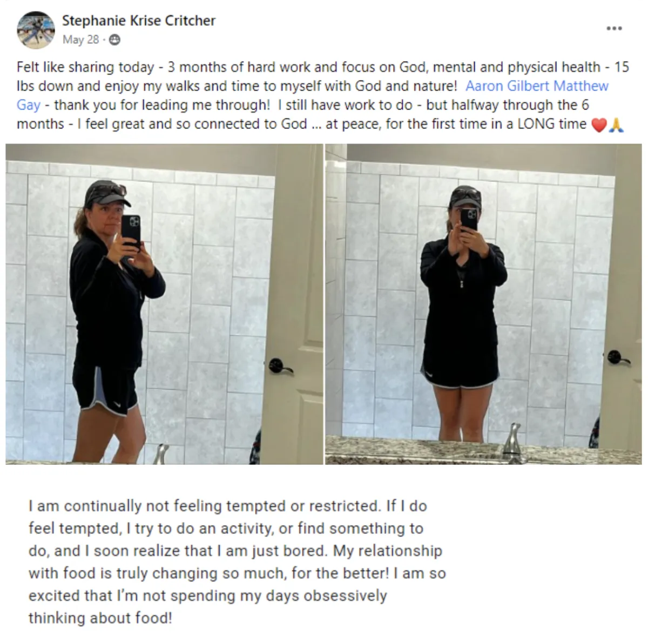Image resolution: width=648 pixels, height=644 pixels.
Task: Click the cap worn in left photo
Action: 106,194
